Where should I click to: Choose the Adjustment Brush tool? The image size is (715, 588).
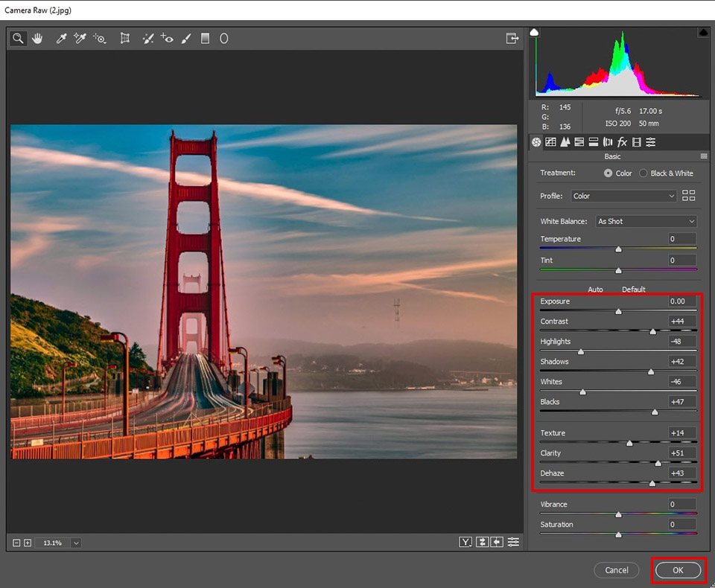click(x=186, y=38)
